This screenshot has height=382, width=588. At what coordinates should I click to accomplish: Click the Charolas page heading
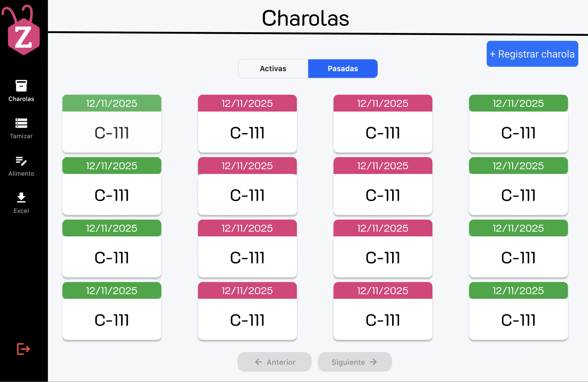tap(306, 18)
